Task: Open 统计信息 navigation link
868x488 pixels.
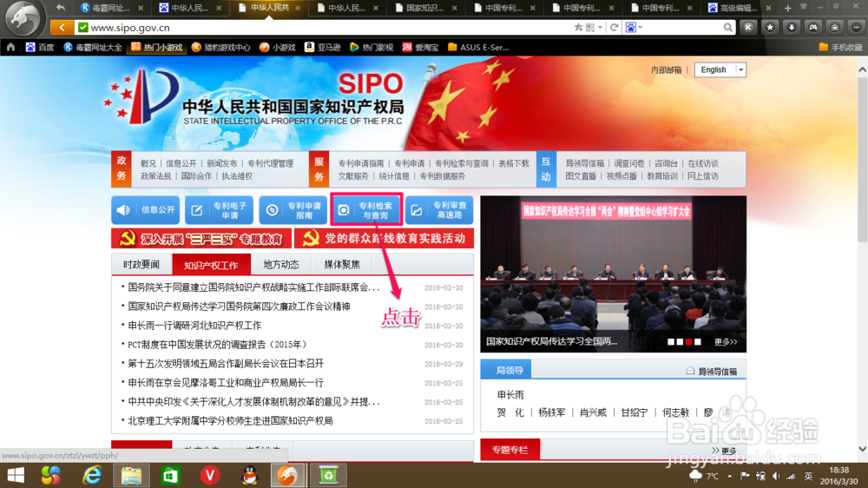Action: pos(394,176)
